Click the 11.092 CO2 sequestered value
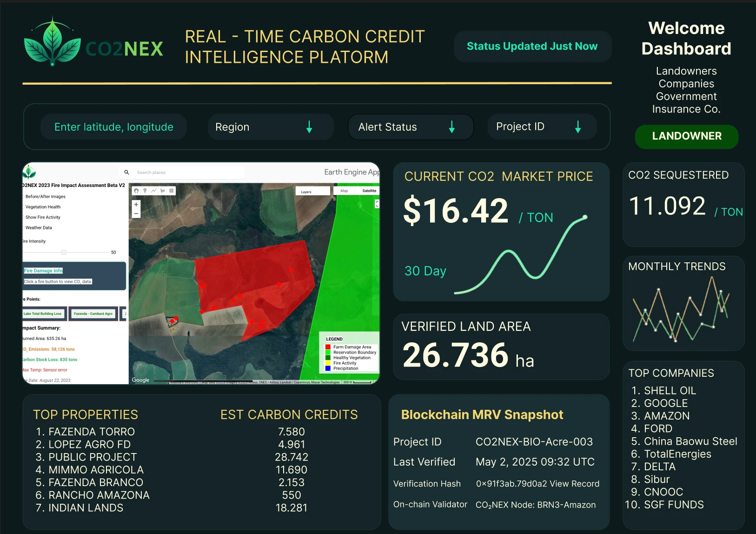This screenshot has height=534, width=756. 667,206
